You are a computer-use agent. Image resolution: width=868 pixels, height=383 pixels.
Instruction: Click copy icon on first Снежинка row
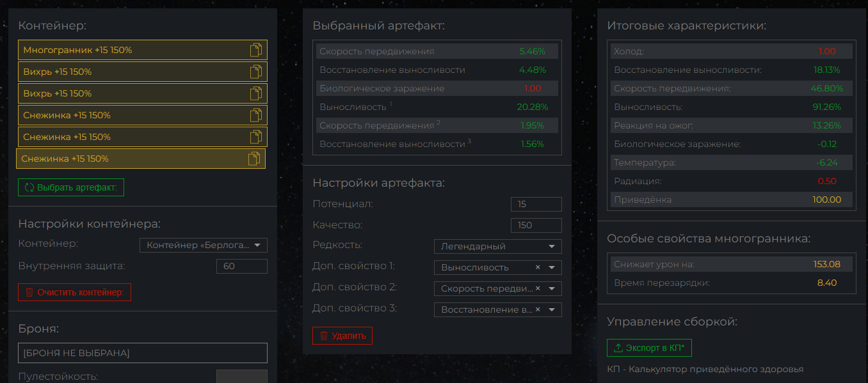pyautogui.click(x=256, y=115)
